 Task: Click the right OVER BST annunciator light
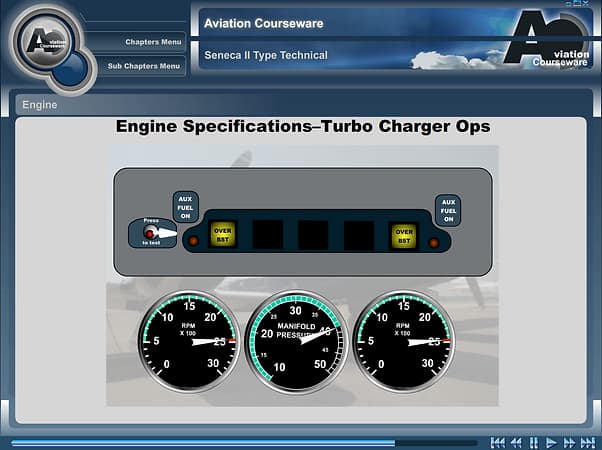[x=404, y=236]
